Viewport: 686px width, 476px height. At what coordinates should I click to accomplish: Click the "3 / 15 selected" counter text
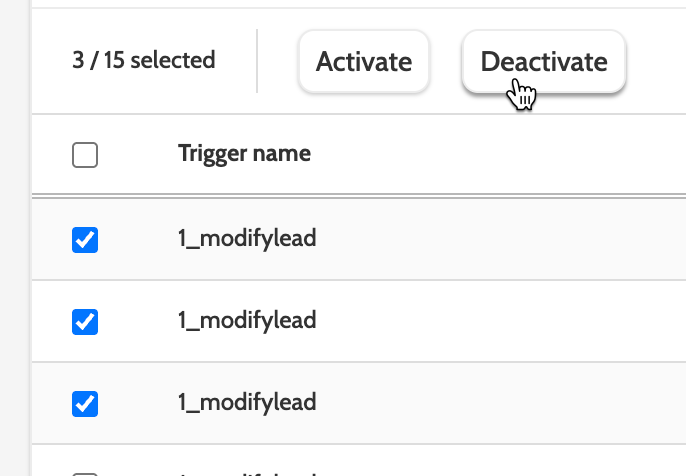pos(144,60)
